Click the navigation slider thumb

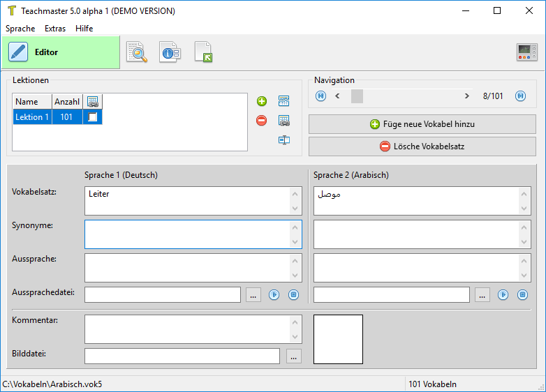point(357,96)
